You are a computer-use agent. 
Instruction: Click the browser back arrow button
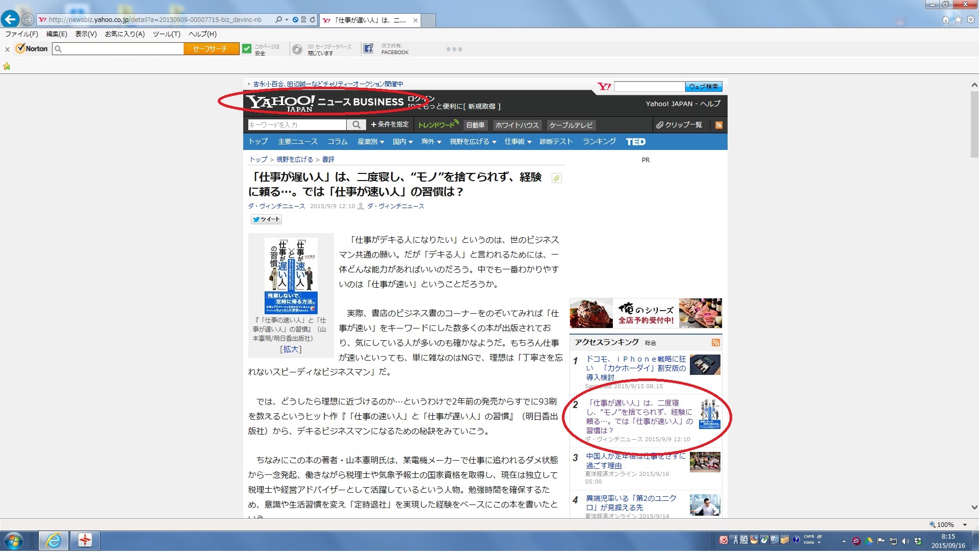10,19
